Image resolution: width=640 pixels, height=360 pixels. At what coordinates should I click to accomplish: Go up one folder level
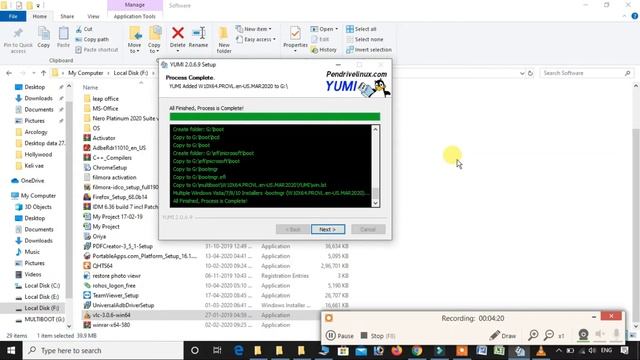(x=44, y=73)
